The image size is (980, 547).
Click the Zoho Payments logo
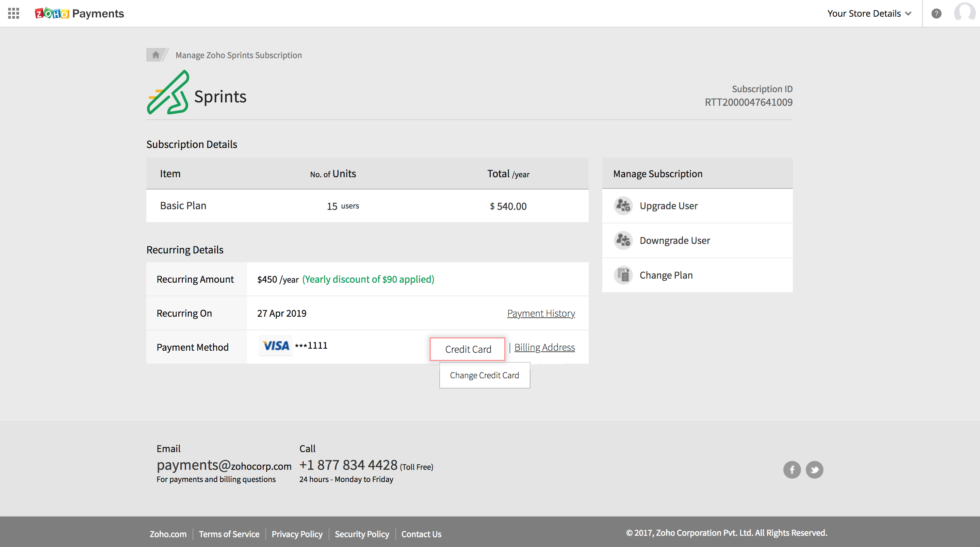click(79, 13)
